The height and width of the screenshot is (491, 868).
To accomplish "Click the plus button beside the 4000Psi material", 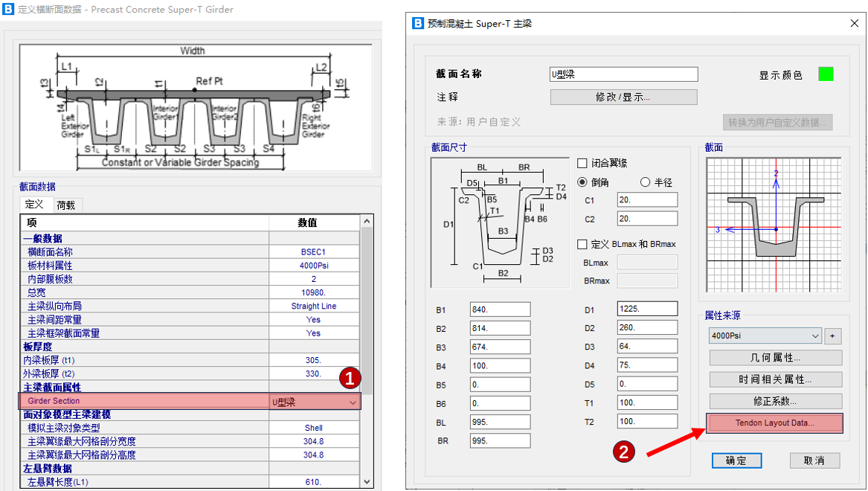I will [834, 336].
